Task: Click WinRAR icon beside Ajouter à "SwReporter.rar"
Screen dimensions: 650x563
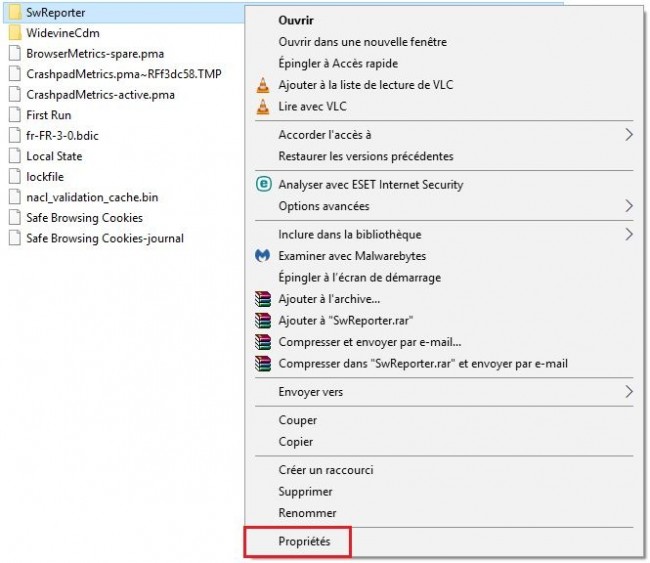Action: point(263,320)
